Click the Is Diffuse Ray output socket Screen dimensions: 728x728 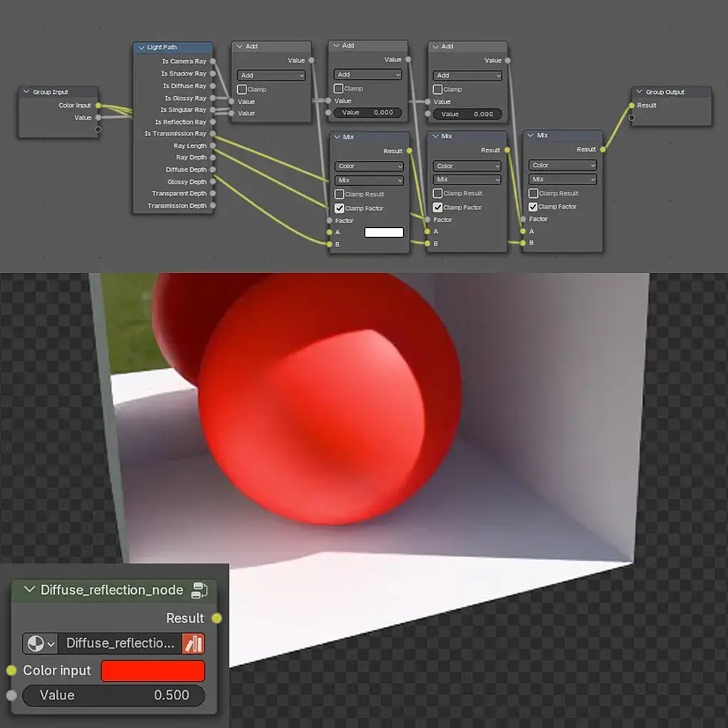pyautogui.click(x=213, y=86)
